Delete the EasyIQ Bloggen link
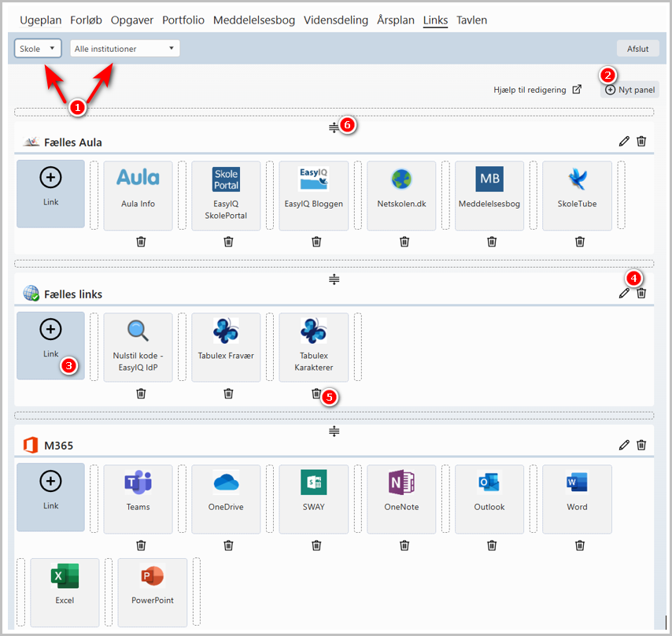The width and height of the screenshot is (672, 636). (316, 242)
